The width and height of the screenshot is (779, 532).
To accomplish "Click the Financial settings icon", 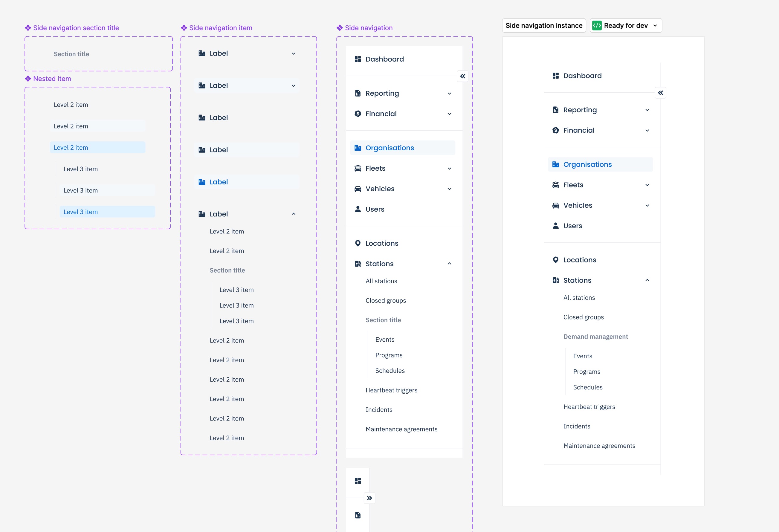I will (358, 113).
